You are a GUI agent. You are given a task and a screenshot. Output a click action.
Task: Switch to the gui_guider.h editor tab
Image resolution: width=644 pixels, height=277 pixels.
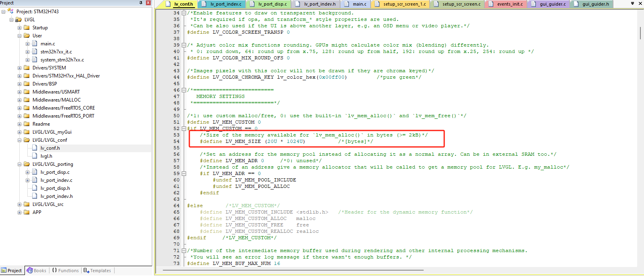pos(592,4)
